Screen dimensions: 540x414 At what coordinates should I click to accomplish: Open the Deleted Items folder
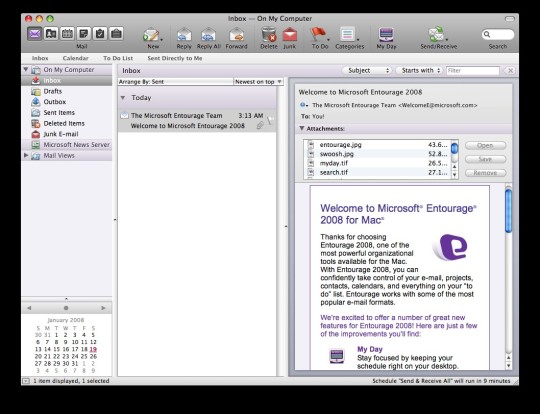pyautogui.click(x=66, y=123)
